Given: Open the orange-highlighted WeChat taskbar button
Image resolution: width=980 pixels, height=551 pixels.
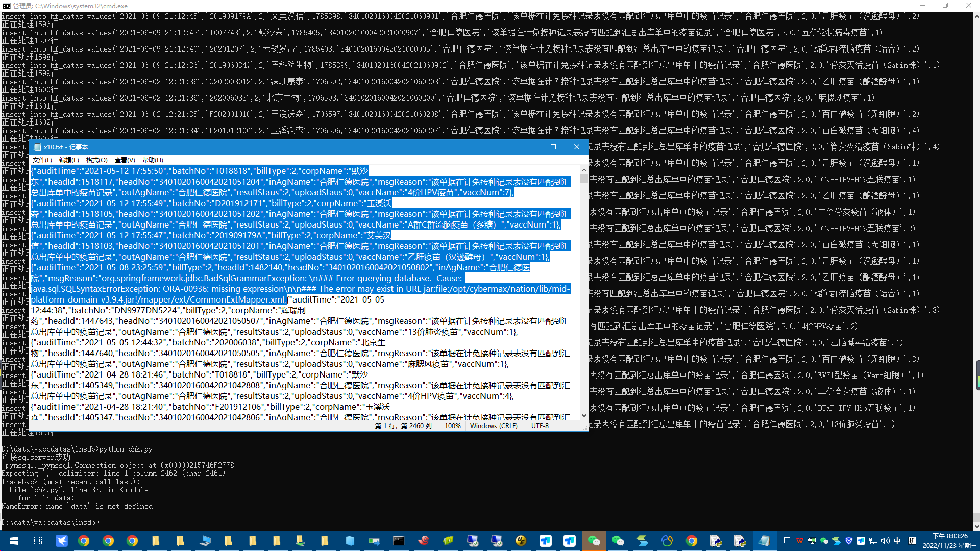Looking at the screenshot, I should pos(594,541).
